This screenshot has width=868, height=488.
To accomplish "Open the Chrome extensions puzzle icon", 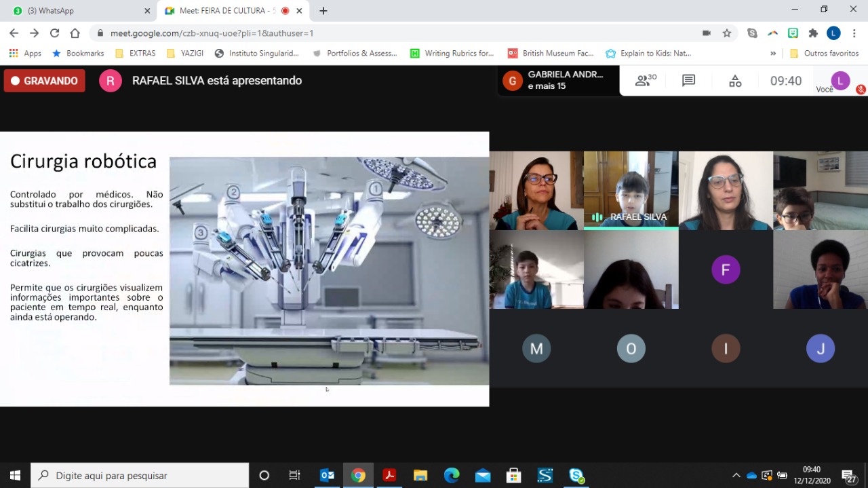I will pos(813,33).
